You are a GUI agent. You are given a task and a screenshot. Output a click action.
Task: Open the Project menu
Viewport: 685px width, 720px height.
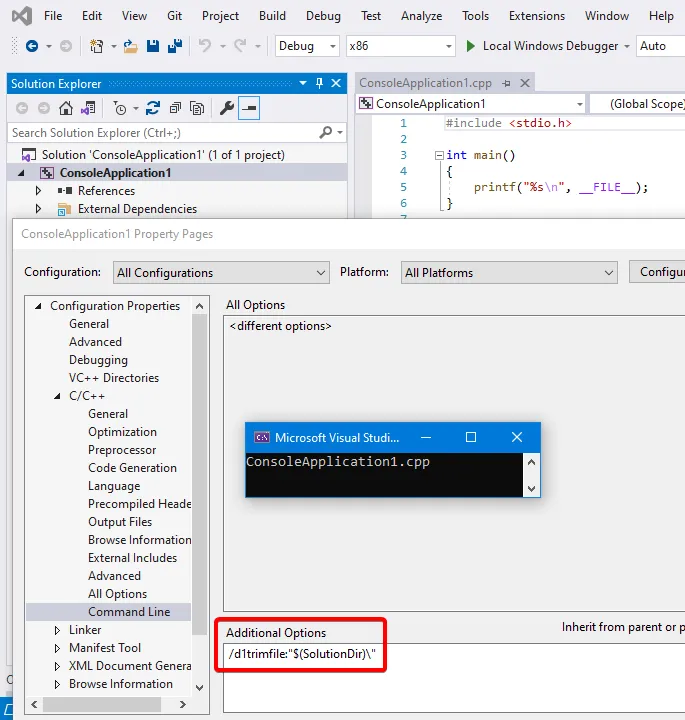[x=220, y=16]
